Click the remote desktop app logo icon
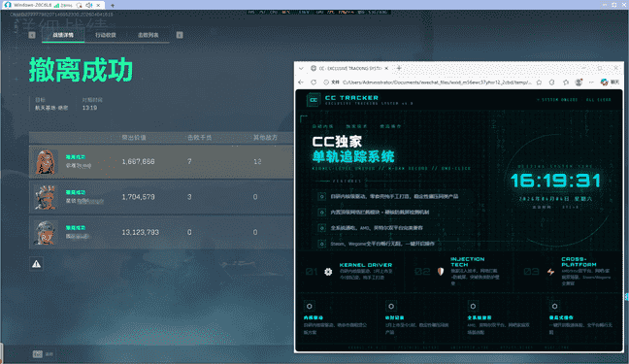Viewport: 629px width, 364px height. pyautogui.click(x=7, y=5)
